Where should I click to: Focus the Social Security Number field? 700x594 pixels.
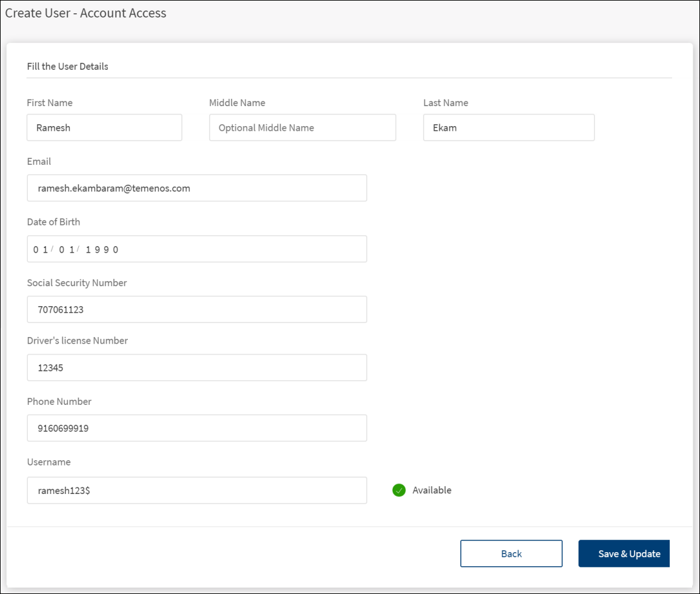click(196, 310)
